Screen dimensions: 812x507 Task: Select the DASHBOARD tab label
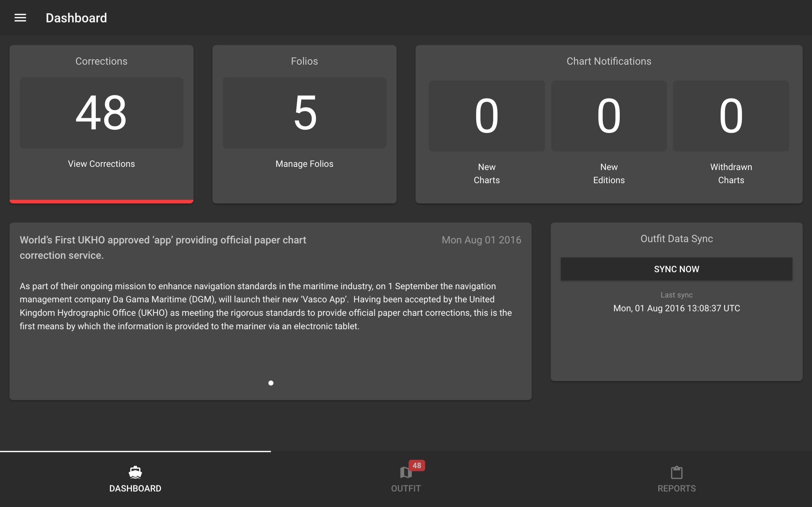pyautogui.click(x=135, y=488)
